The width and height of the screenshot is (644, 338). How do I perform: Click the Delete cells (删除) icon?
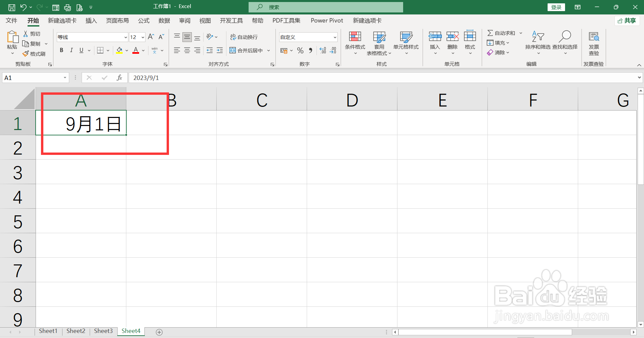(x=453, y=36)
